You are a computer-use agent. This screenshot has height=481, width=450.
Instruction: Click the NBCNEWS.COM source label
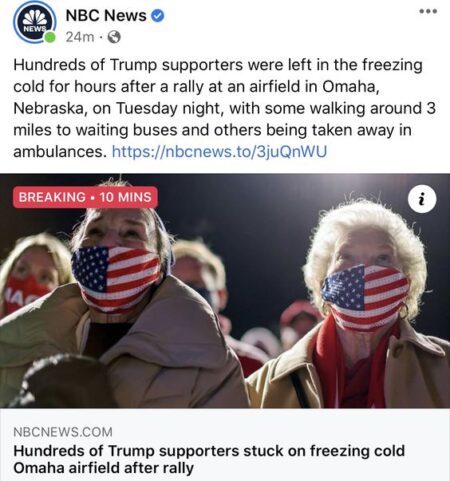(x=63, y=432)
